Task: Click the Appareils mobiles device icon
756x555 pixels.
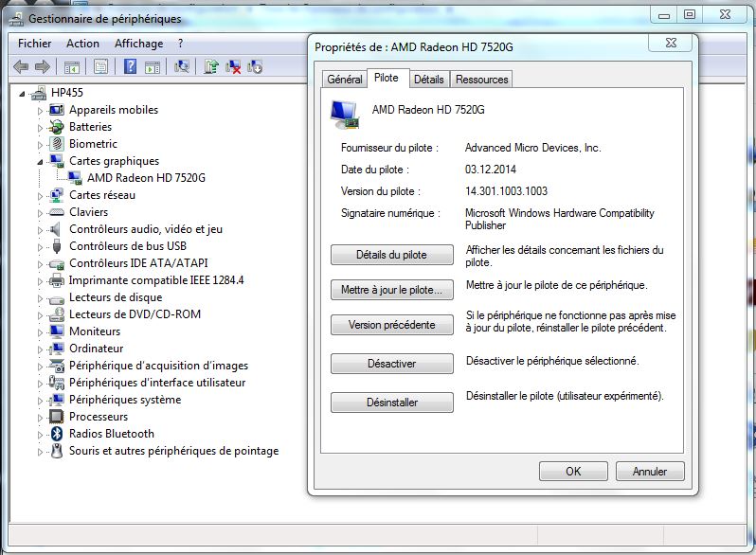Action: 57,110
